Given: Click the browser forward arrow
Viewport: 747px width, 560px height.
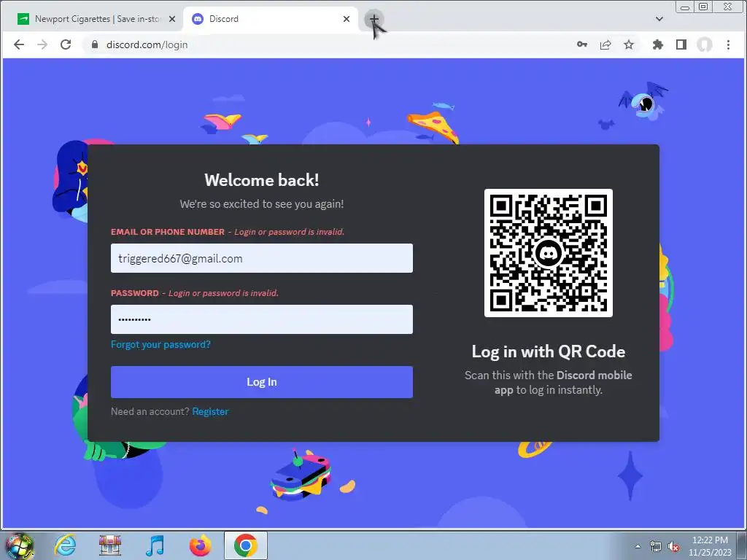Looking at the screenshot, I should [42, 44].
